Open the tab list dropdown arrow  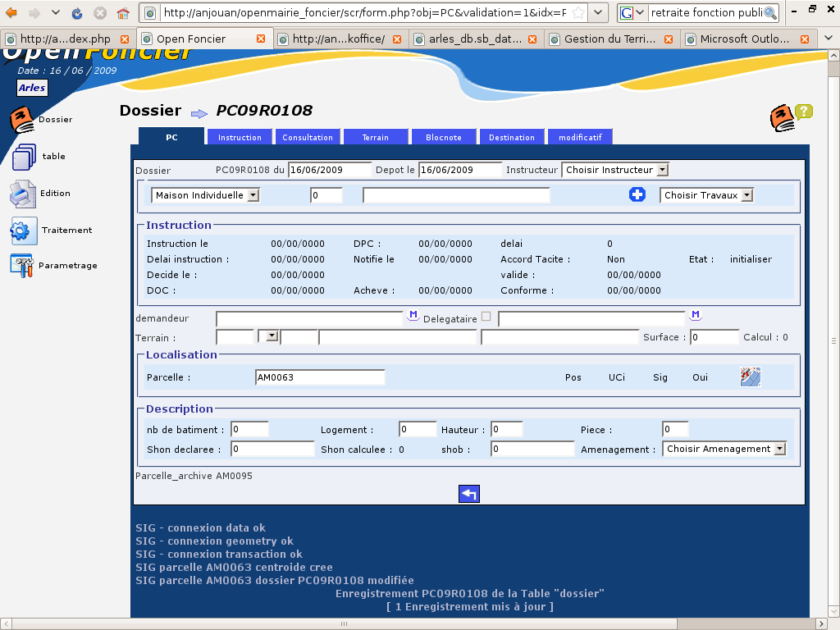point(829,39)
